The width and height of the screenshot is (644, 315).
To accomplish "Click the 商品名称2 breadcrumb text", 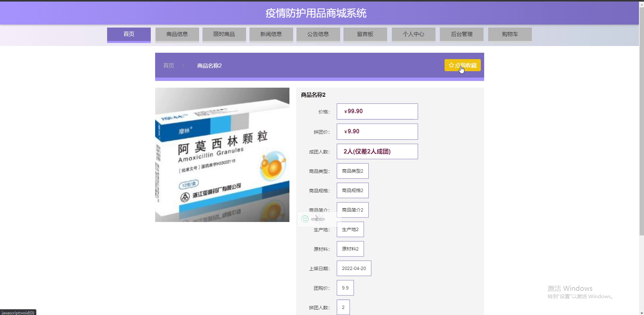I will (x=209, y=65).
